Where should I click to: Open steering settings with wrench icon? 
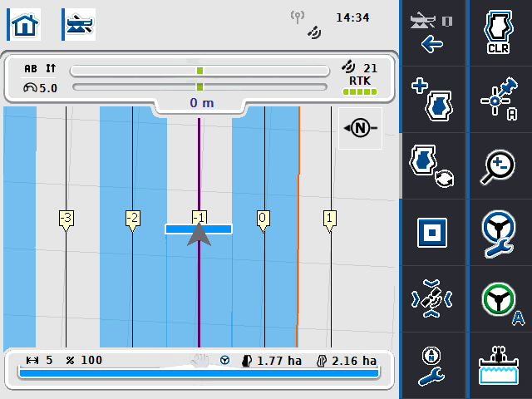499,232
